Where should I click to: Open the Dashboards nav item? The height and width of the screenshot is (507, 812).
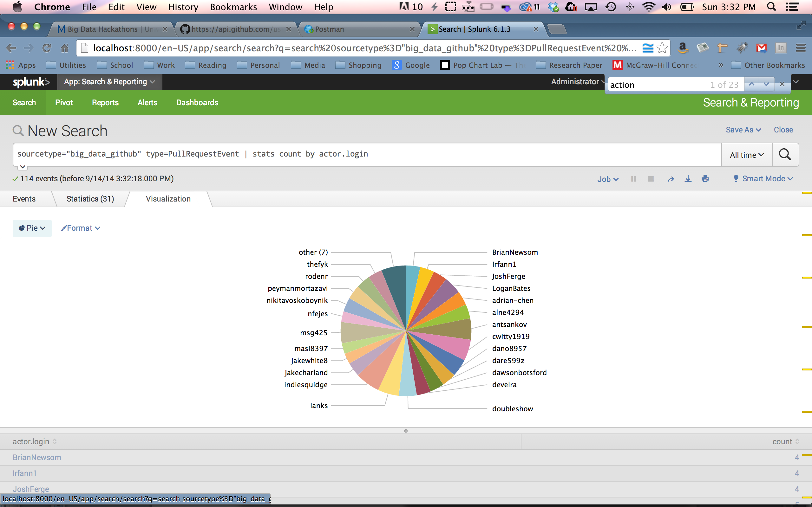197,103
